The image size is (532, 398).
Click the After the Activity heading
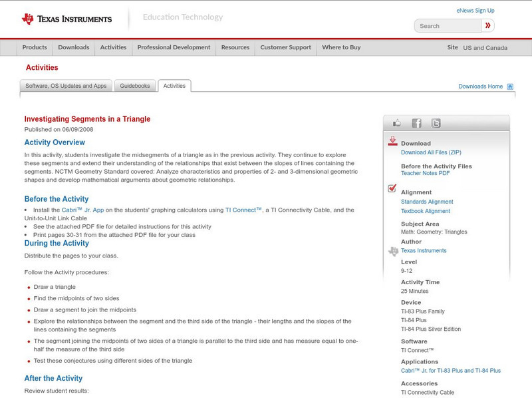point(53,378)
